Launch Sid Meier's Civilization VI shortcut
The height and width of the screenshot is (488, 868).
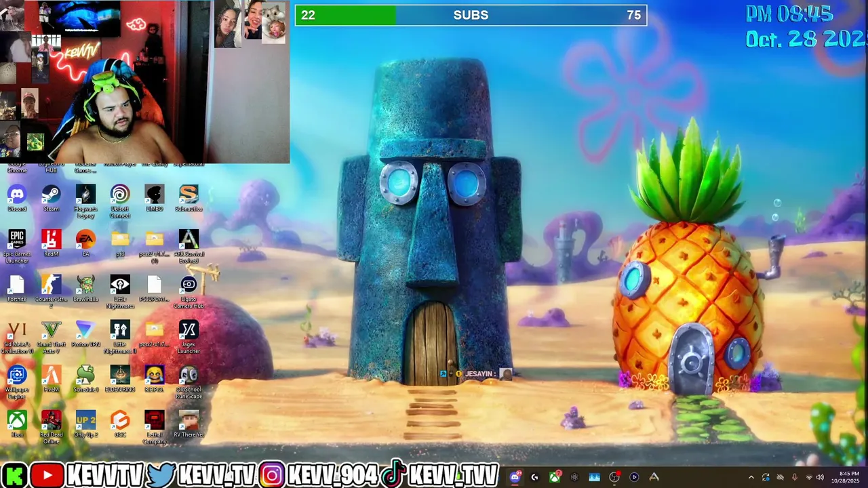(x=17, y=338)
